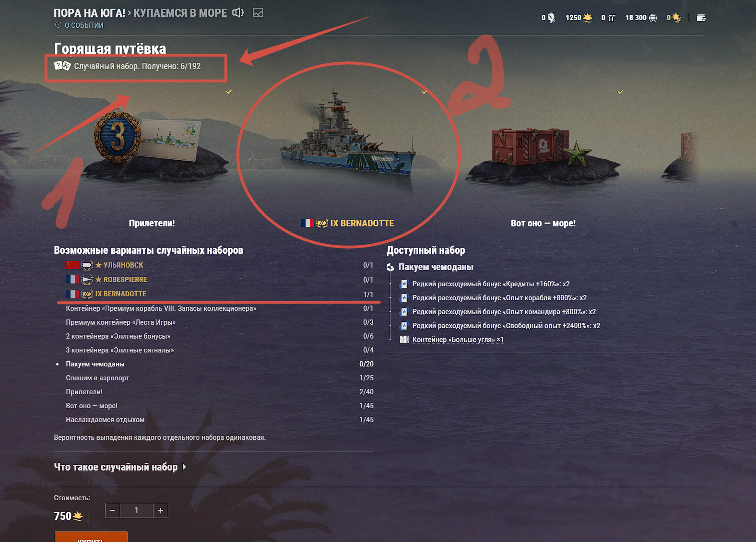
Task: Advance carousel with arrow right of Bernadotte
Action: (447, 154)
